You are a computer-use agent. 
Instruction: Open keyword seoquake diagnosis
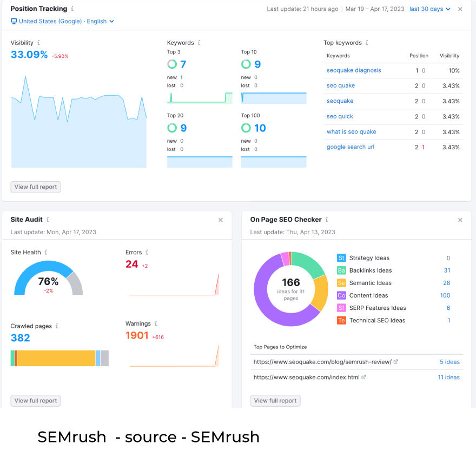click(354, 70)
